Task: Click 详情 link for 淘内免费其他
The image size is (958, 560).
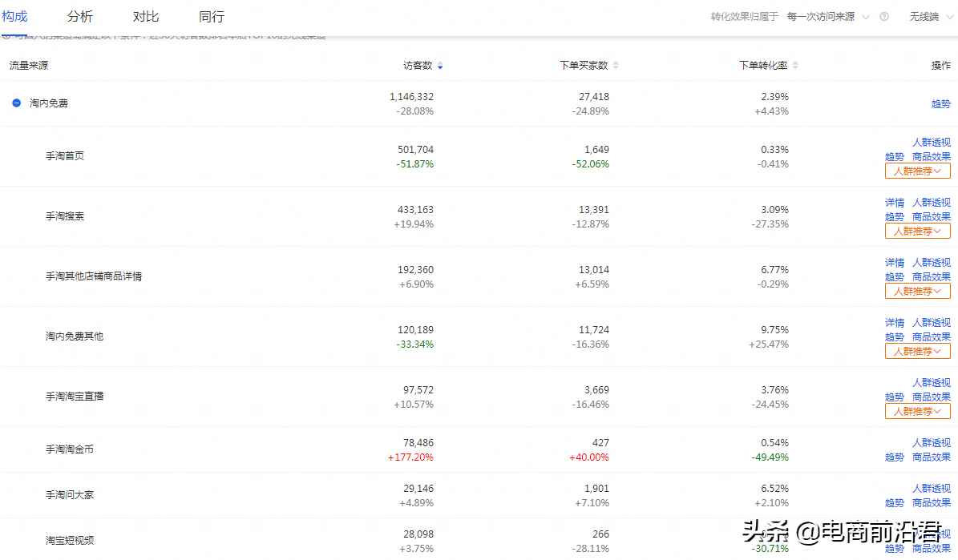Action: 895,323
